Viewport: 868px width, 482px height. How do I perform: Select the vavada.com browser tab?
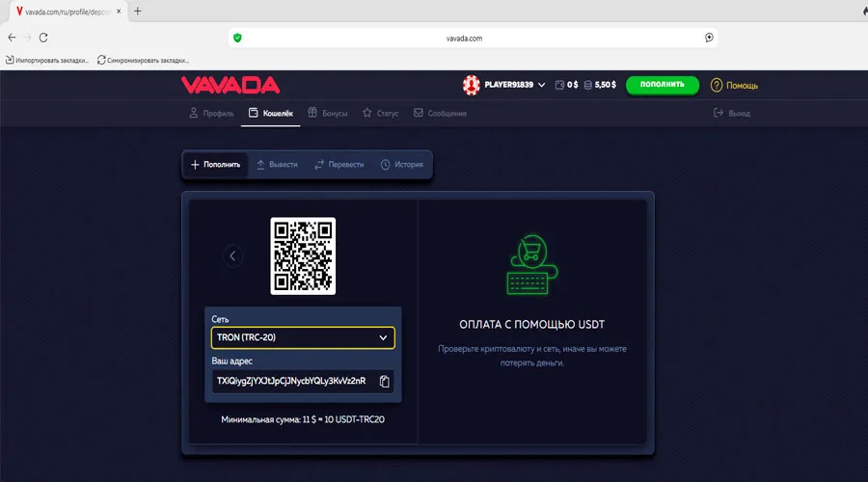point(69,12)
